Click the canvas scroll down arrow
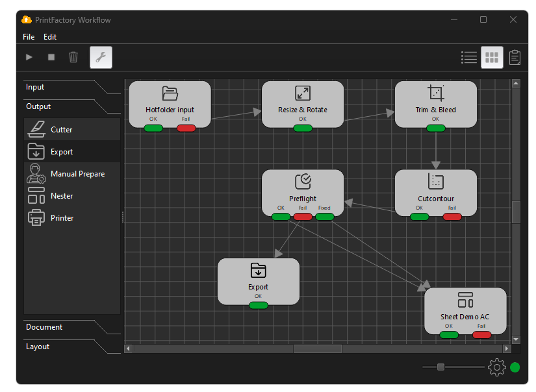The width and height of the screenshot is (536, 392). (516, 339)
